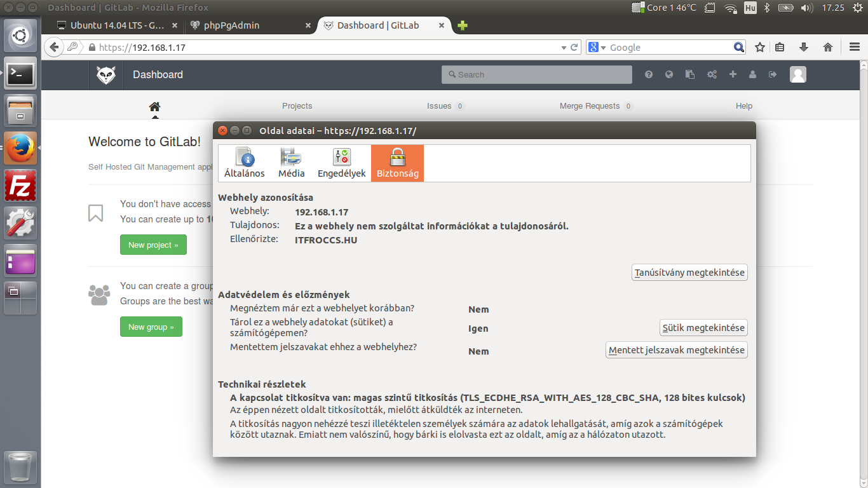Screen dimensions: 868x488
Task: Launch FileZilla from the Ubuntu dock
Action: tap(20, 185)
